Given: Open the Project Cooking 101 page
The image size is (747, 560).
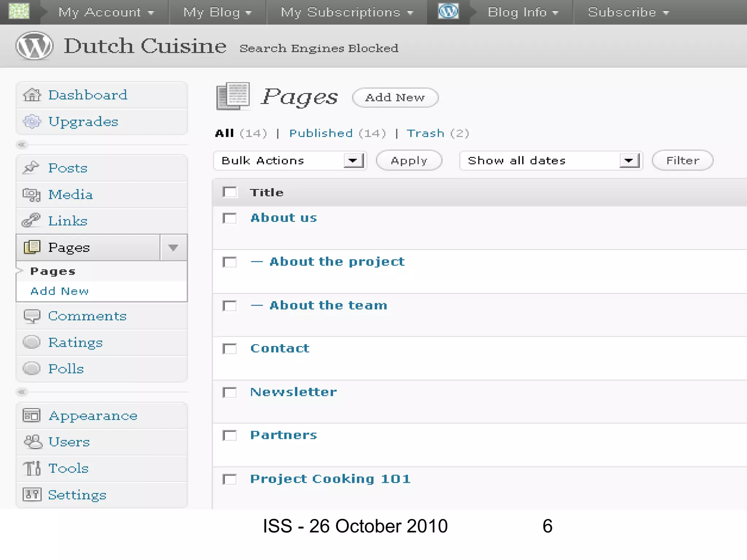Looking at the screenshot, I should point(330,479).
